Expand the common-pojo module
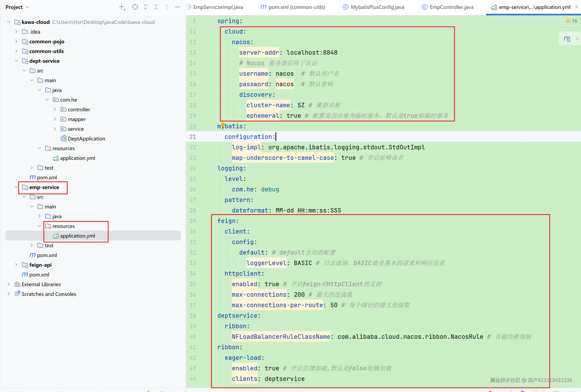 click(x=16, y=41)
